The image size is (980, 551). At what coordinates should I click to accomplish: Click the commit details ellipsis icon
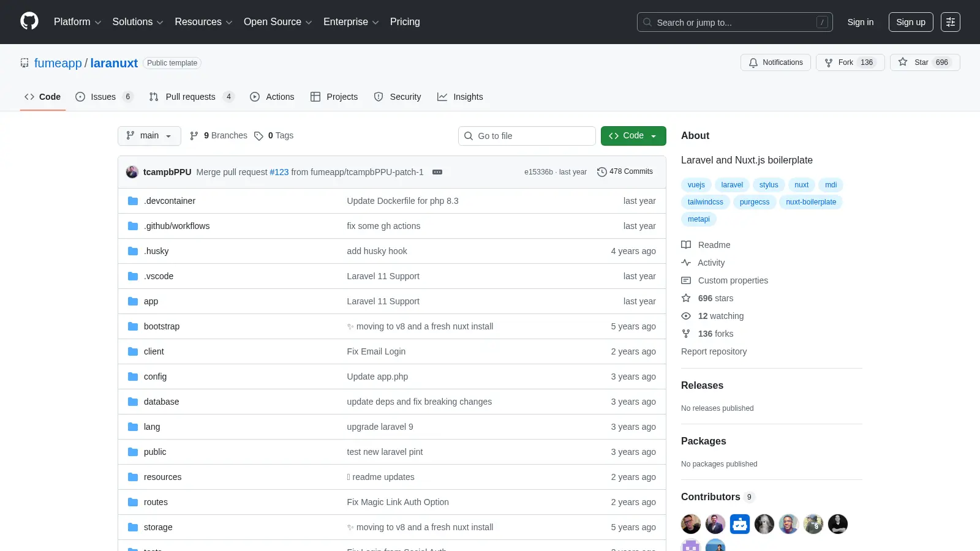pyautogui.click(x=437, y=172)
